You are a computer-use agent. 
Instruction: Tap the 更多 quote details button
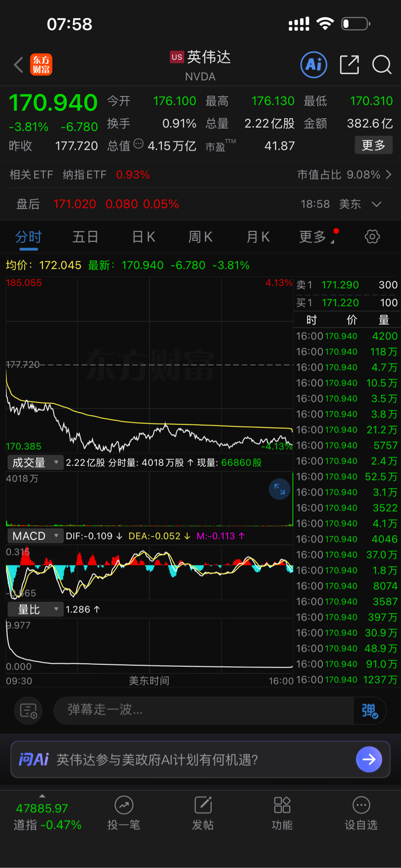pyautogui.click(x=374, y=145)
